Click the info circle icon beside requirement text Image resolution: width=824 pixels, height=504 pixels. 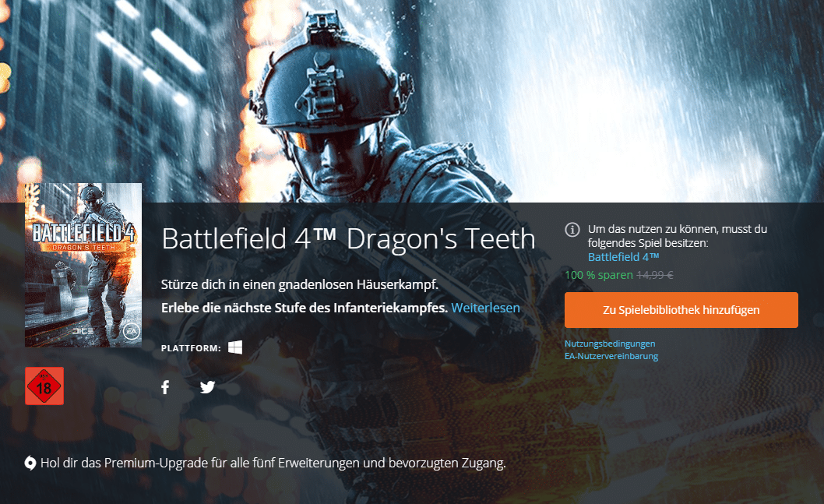coord(572,230)
